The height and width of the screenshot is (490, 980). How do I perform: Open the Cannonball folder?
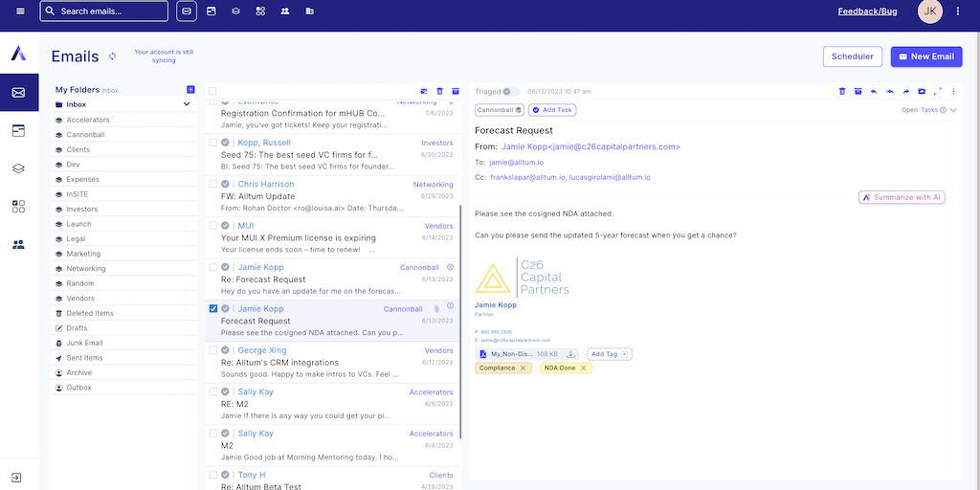[87, 135]
